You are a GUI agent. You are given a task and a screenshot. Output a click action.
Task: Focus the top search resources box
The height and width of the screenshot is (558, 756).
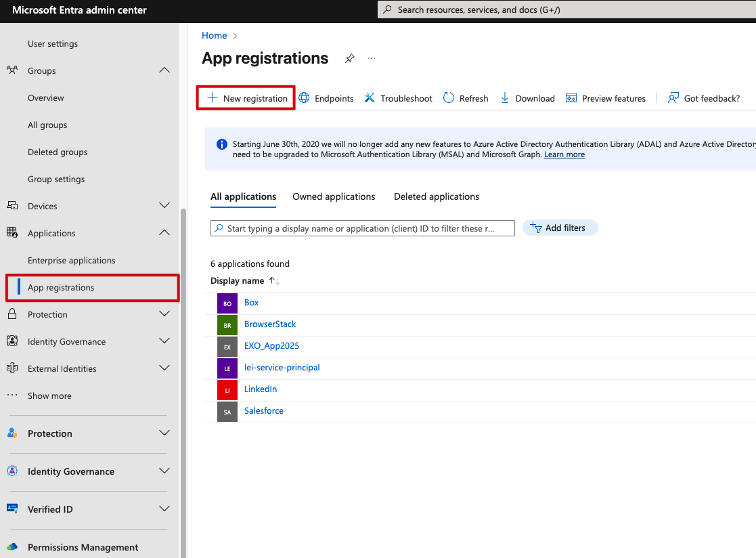566,9
